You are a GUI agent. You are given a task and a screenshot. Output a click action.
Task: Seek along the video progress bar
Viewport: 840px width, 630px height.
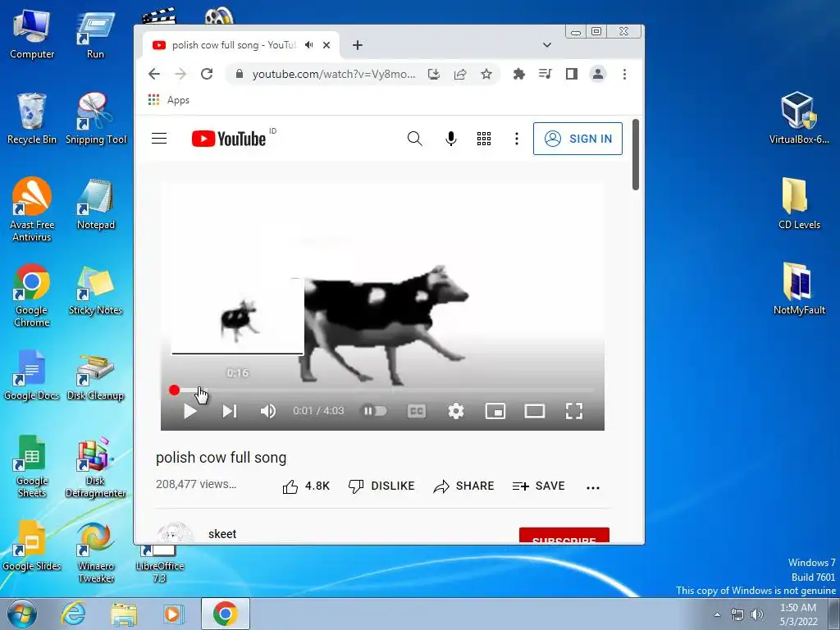(382, 390)
